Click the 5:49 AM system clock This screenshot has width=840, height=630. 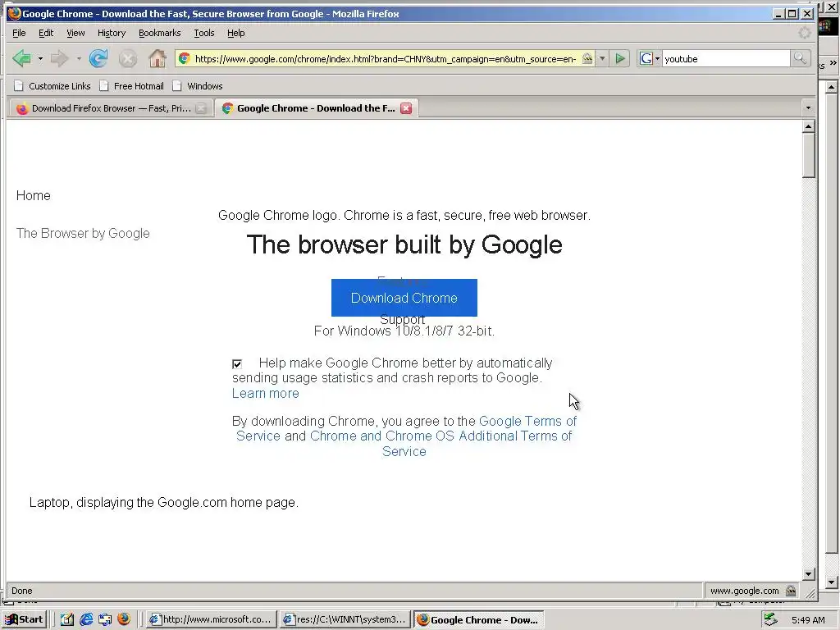[x=808, y=620]
